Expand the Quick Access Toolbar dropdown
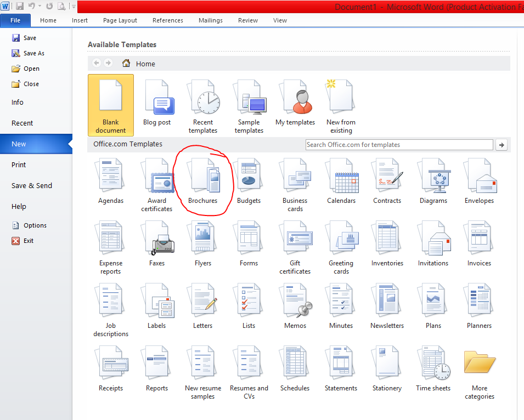 [74, 7]
